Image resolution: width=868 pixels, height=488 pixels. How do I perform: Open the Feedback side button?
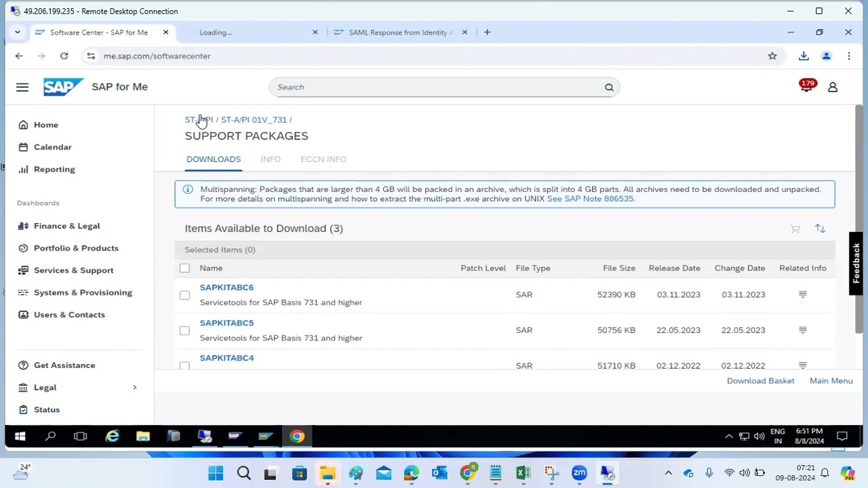856,263
